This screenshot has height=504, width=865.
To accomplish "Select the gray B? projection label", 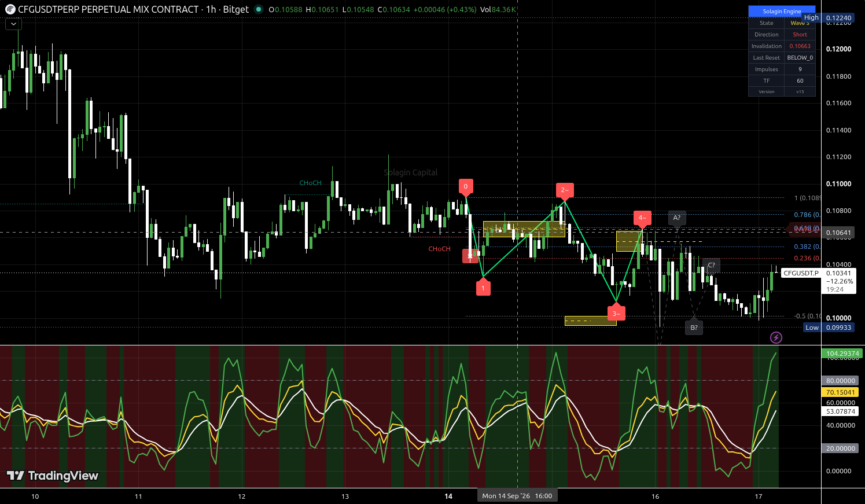I will tap(694, 327).
